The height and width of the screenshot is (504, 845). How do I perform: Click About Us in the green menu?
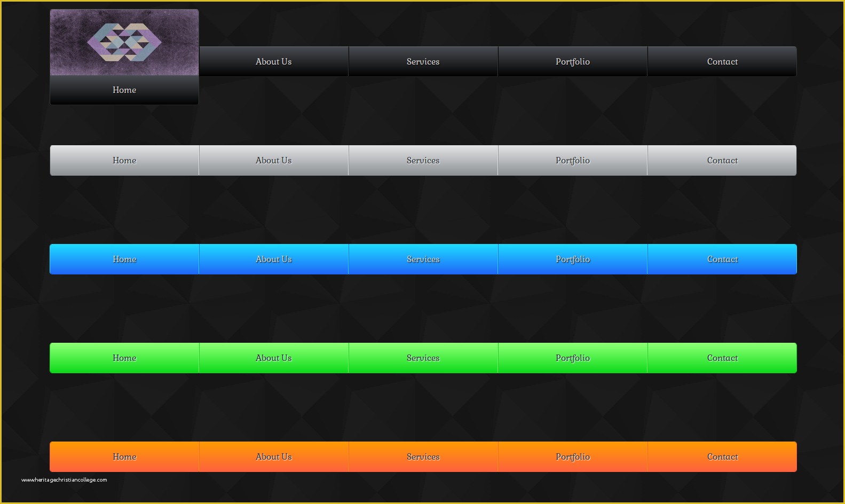tap(274, 358)
